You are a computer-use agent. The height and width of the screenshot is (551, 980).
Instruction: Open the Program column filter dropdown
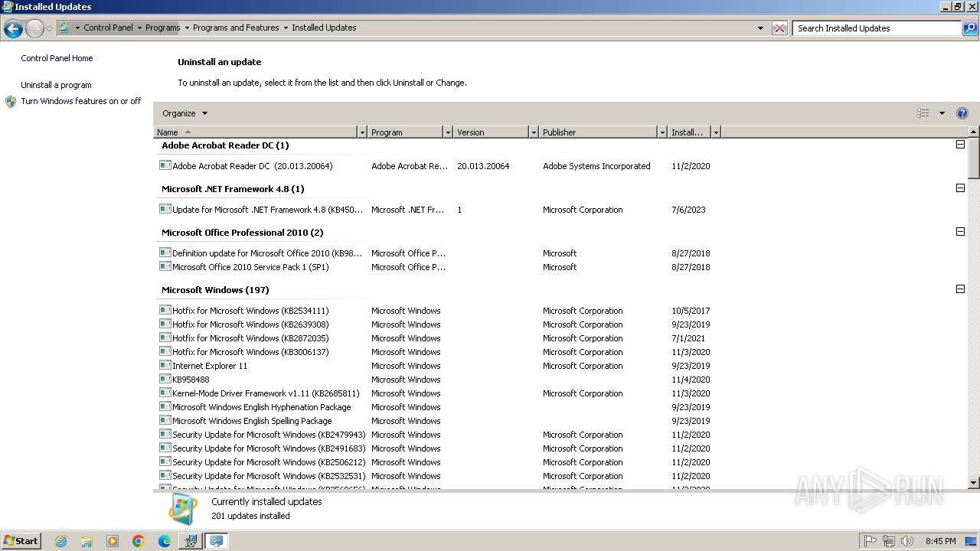(448, 132)
